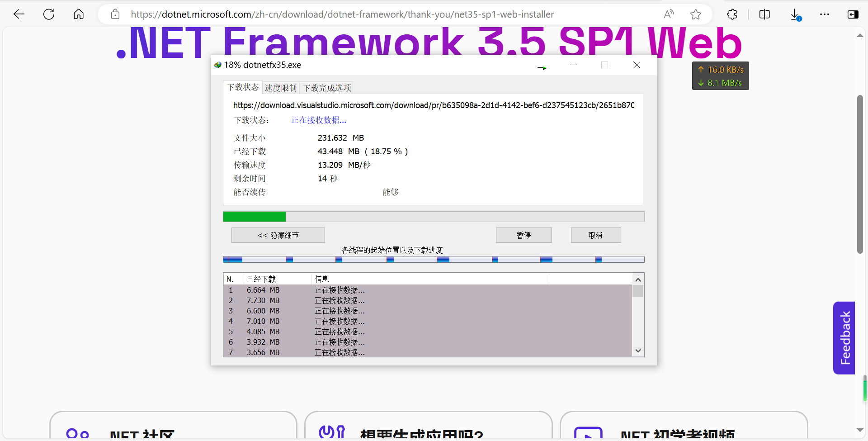Open split screen view in Edge
Screen dimensions: 868x441
764,14
